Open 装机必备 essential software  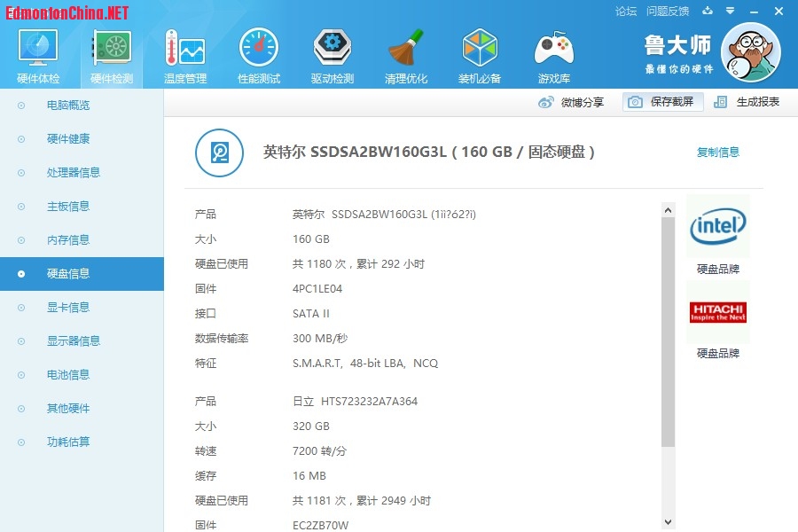coord(480,56)
